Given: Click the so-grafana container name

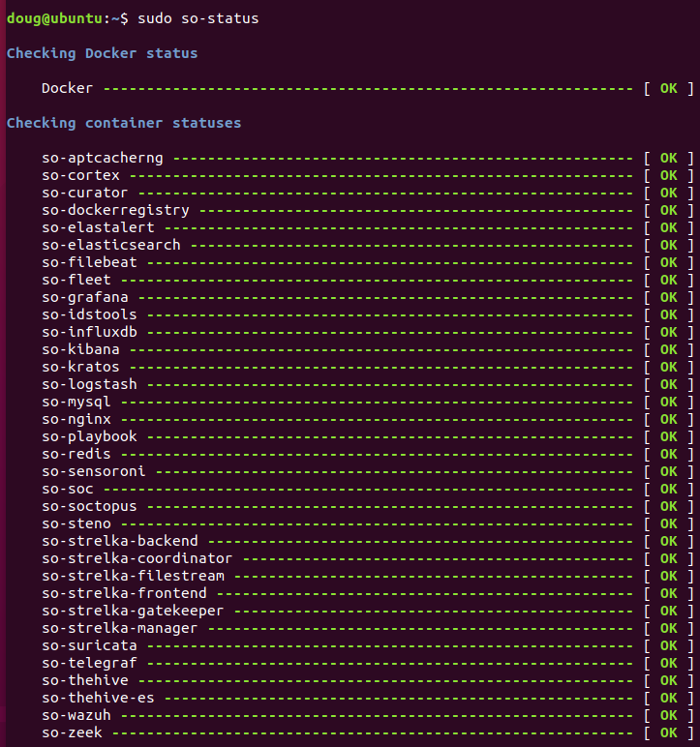Looking at the screenshot, I should (x=85, y=298).
